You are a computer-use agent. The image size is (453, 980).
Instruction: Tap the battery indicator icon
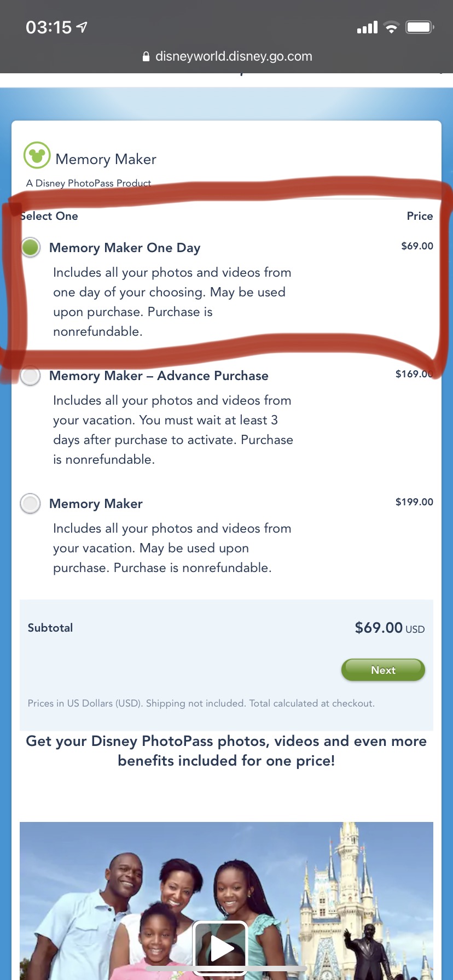point(420,27)
